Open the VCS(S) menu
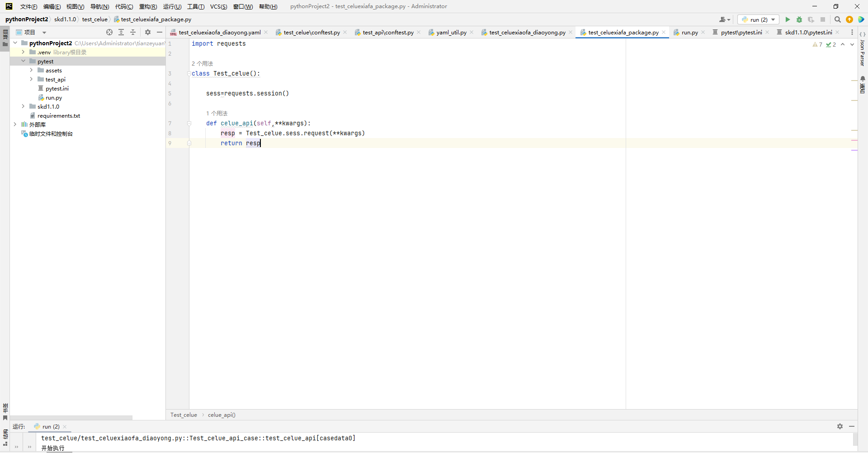The width and height of the screenshot is (868, 453). [x=219, y=6]
